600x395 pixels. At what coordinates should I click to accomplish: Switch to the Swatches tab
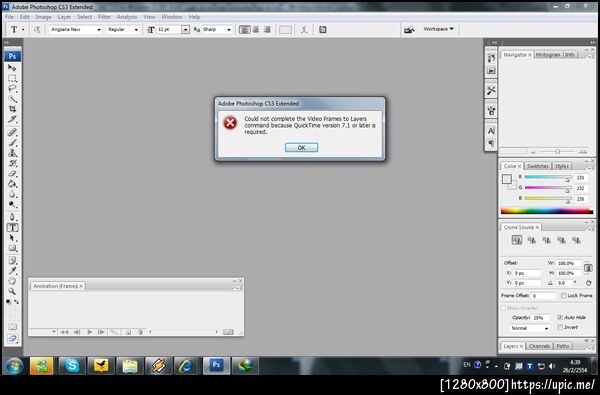537,166
